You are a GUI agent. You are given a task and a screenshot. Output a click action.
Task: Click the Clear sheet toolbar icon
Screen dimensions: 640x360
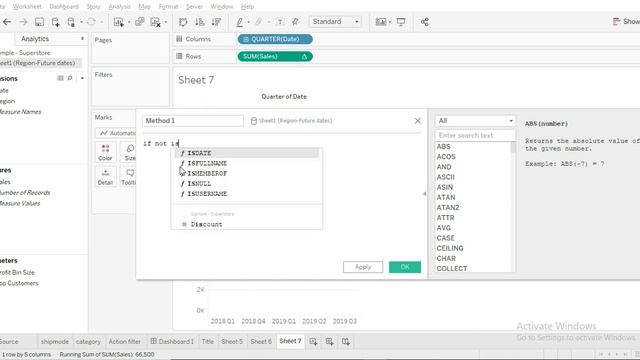[156, 22]
